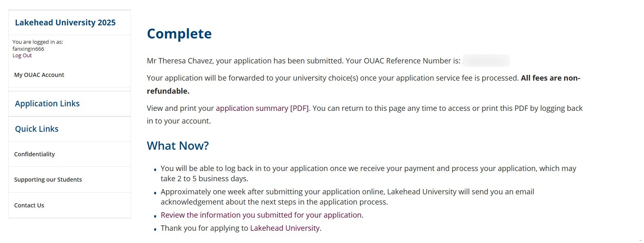
Task: Click the 'You are logged in as:' label
Action: [38, 42]
